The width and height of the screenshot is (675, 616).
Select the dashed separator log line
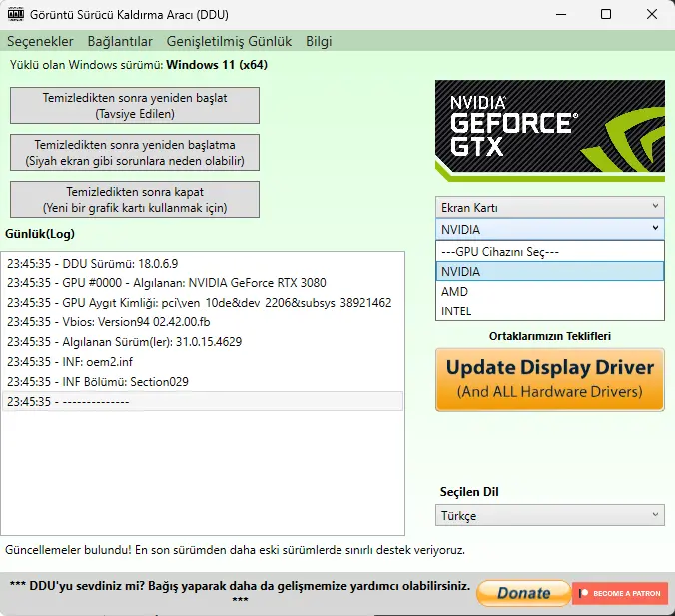coord(203,401)
